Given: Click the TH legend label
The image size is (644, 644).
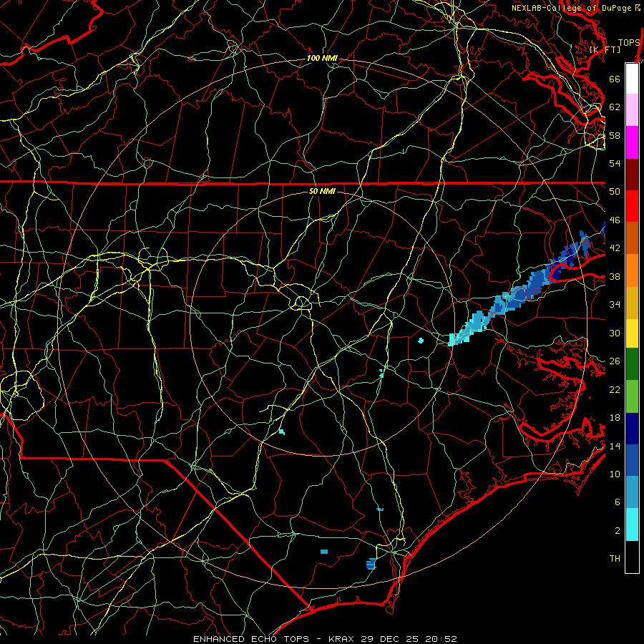Looking at the screenshot, I should pyautogui.click(x=615, y=559).
